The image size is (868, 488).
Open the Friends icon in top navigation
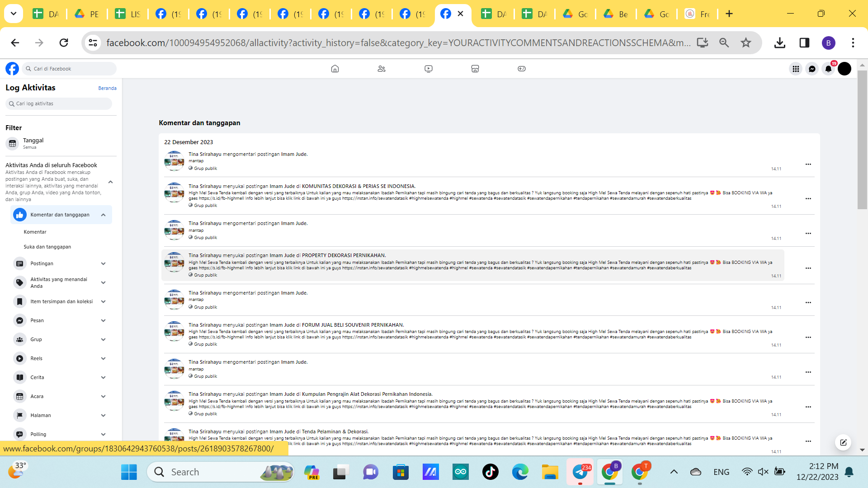[382, 69]
